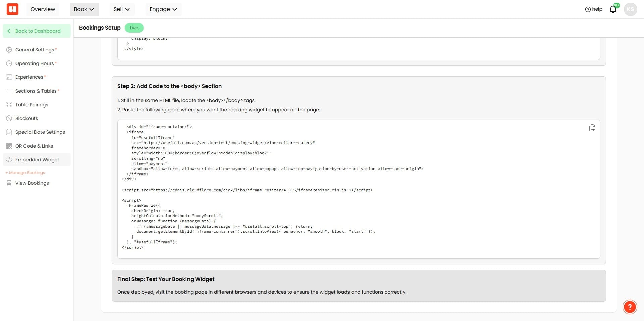Click the back arrow beside Back to Dashboard

click(x=9, y=31)
